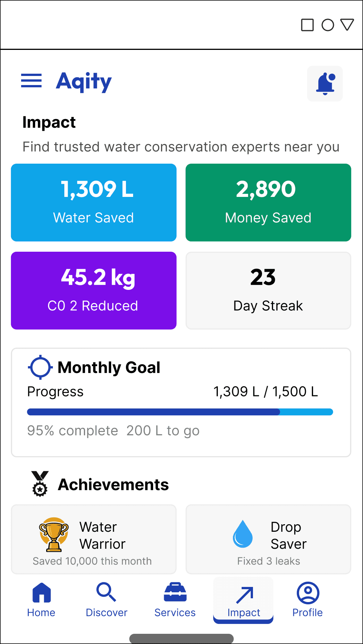Tap the Monthly Goal target icon
This screenshot has width=363, height=644.
40,367
